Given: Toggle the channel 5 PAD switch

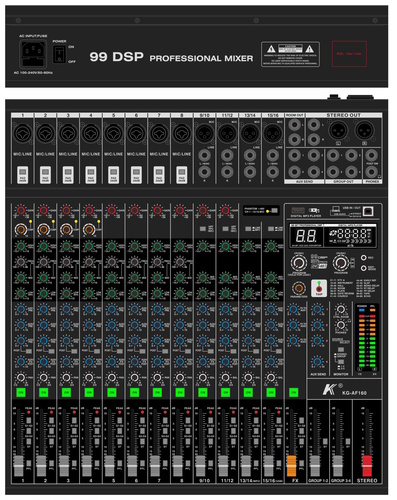Looking at the screenshot, I should tap(113, 175).
